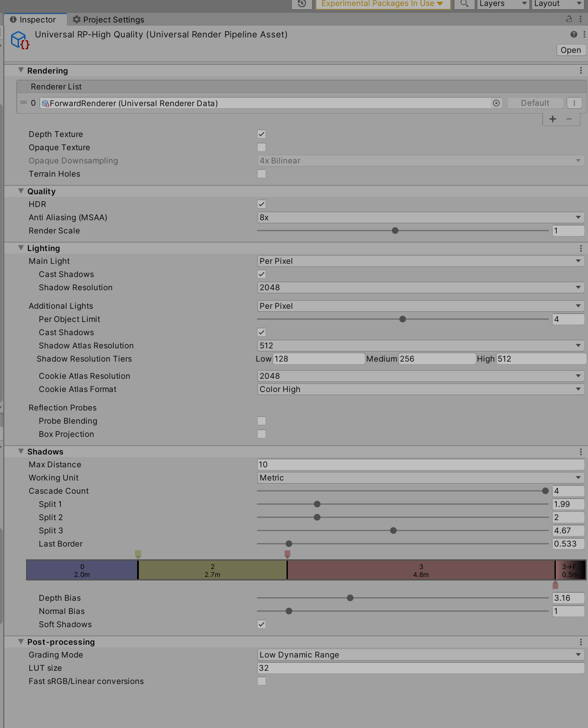Open Working Unit dropdown
The image size is (588, 728).
(x=421, y=478)
